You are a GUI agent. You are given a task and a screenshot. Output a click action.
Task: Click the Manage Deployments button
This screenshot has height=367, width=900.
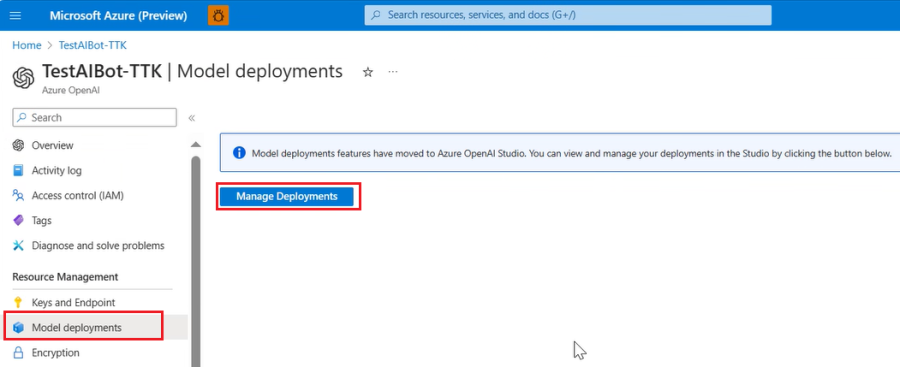click(x=286, y=196)
